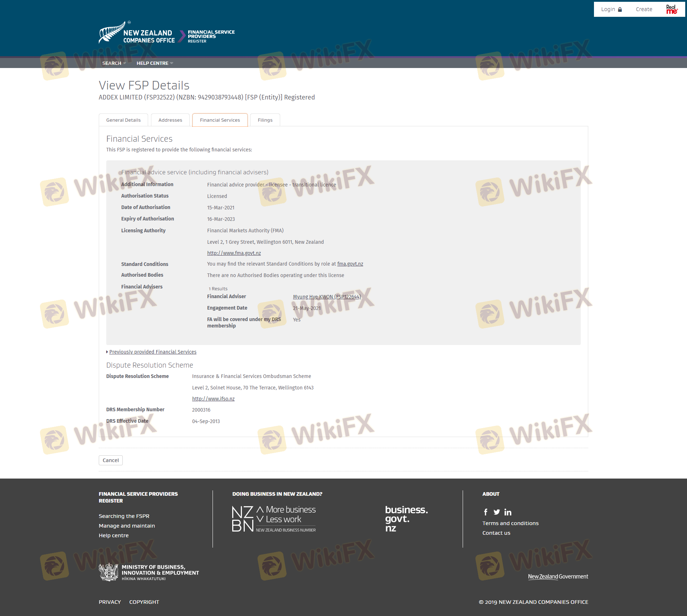The image size is (687, 616).
Task: Click the Create account link
Action: pos(644,9)
